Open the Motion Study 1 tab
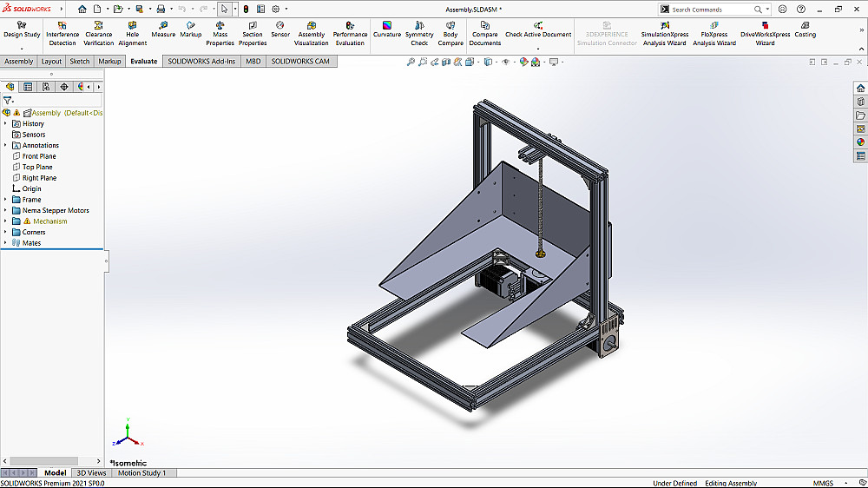This screenshot has width=868, height=488. coord(141,473)
